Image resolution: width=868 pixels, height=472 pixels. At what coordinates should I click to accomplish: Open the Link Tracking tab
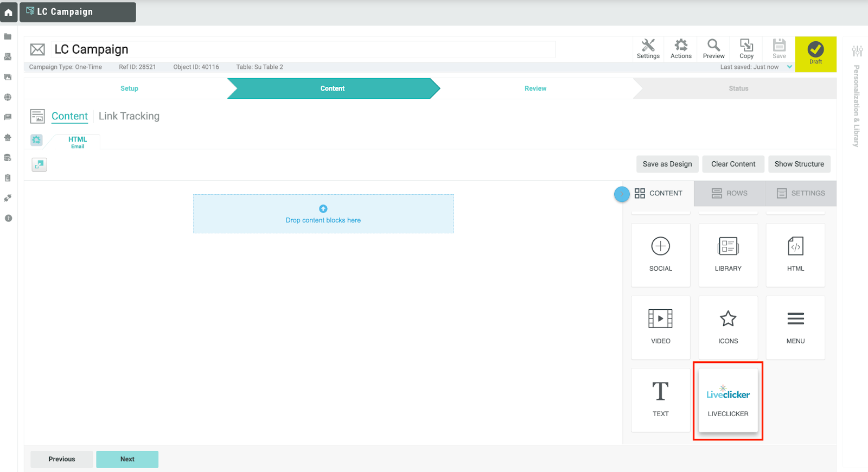[x=129, y=116]
